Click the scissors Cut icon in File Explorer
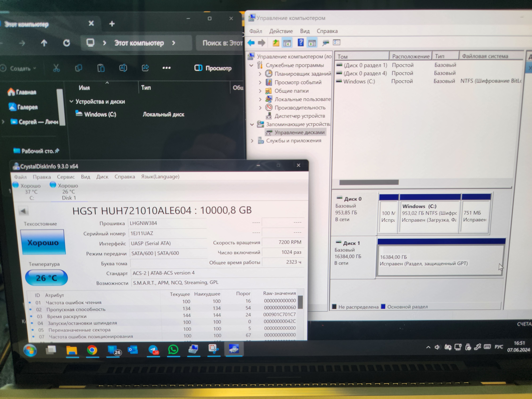 (56, 68)
